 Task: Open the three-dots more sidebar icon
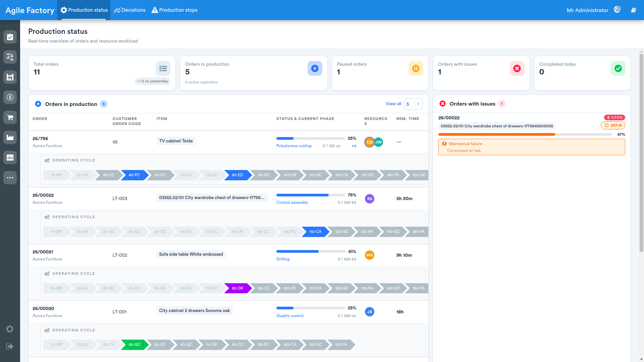point(10,178)
